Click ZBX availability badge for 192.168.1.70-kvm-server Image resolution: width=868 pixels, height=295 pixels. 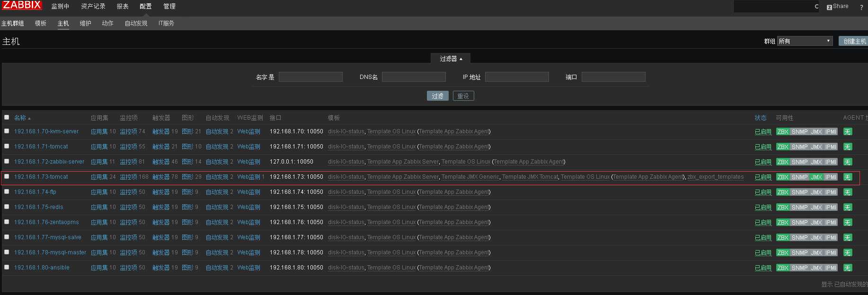click(783, 132)
